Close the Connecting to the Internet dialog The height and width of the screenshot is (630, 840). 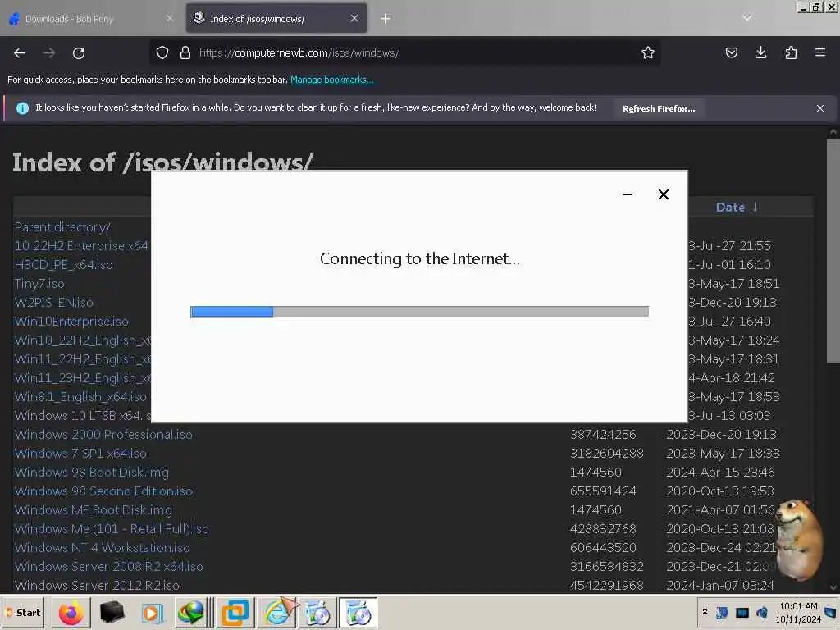(x=663, y=194)
